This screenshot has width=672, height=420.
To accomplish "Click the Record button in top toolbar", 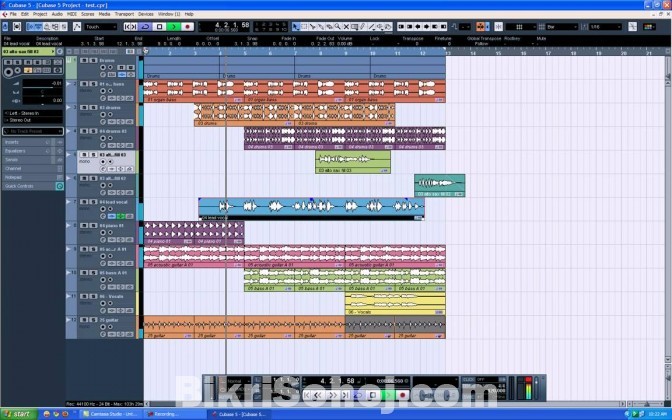I will (x=187, y=27).
